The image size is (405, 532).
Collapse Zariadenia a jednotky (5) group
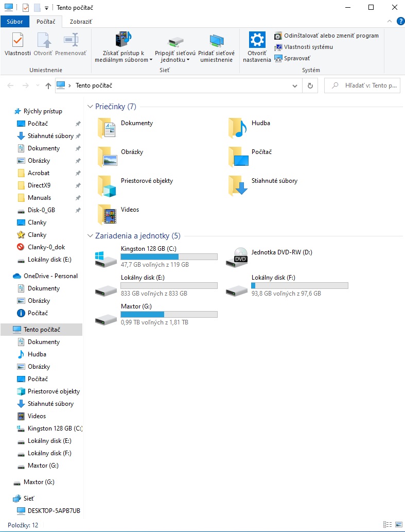(90, 236)
